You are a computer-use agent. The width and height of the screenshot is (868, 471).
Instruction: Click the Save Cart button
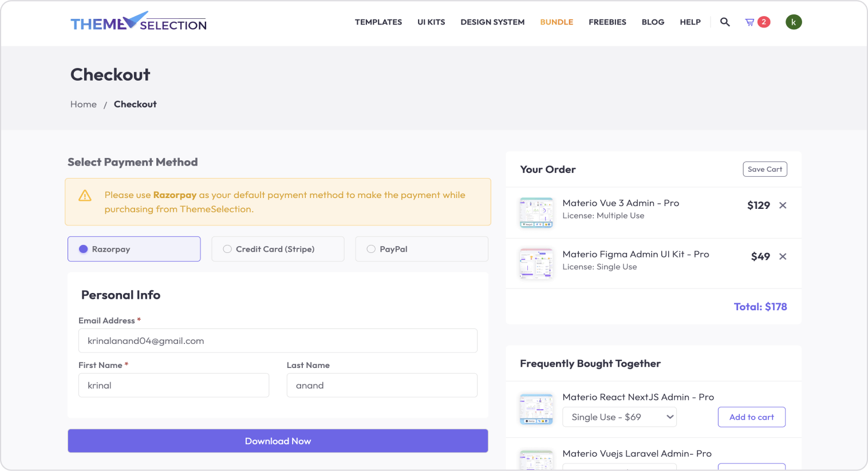coord(764,169)
